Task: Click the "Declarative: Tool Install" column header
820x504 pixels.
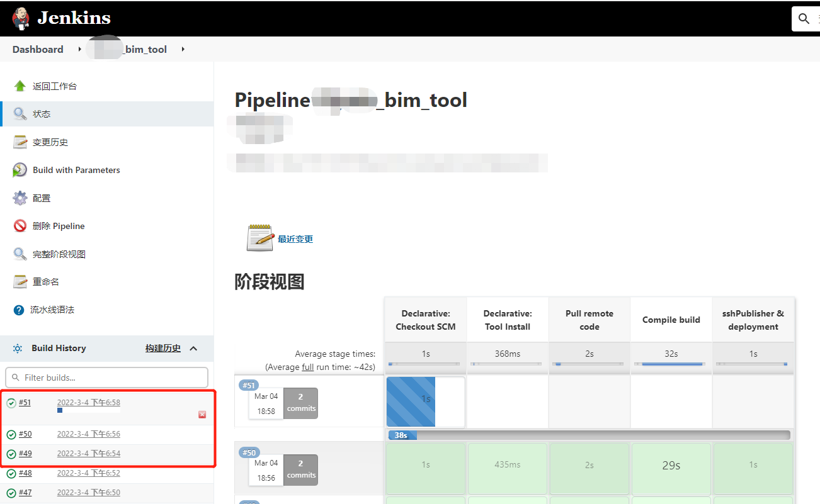Action: coord(508,320)
